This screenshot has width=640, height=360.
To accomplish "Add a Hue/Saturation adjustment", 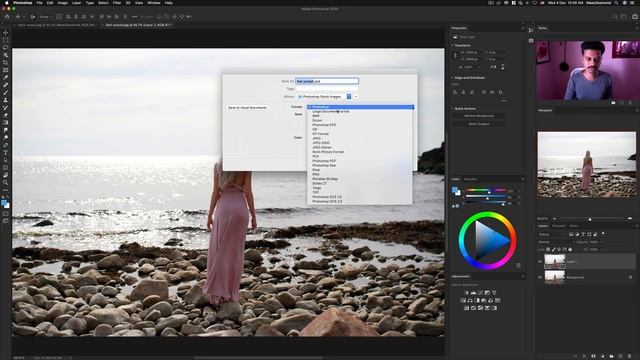I will tap(463, 300).
